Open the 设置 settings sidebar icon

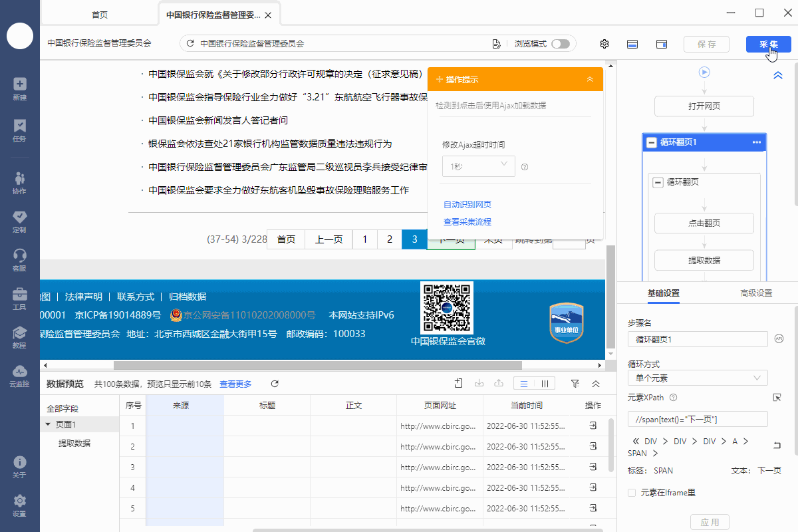(19, 505)
